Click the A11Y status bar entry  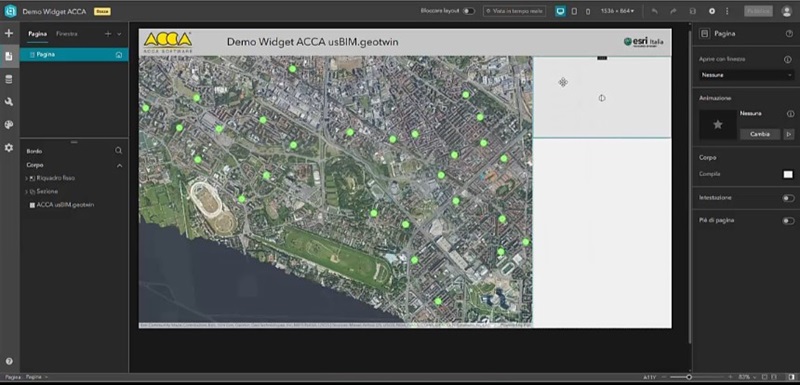click(x=649, y=377)
